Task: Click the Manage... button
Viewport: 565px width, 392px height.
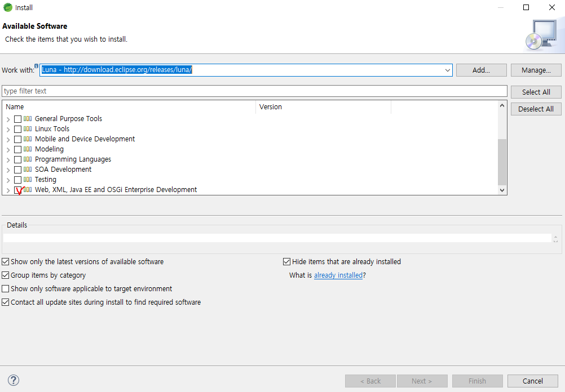Action: click(x=536, y=70)
